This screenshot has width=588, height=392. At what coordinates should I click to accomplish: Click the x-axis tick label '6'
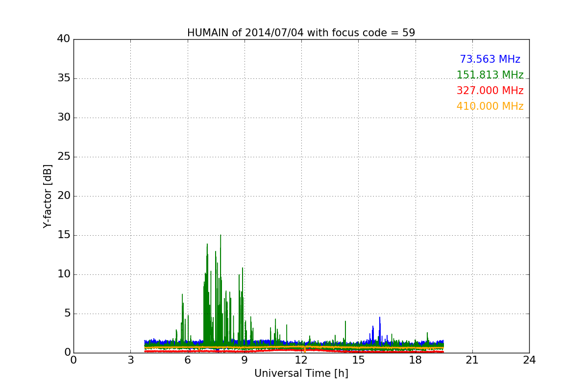tap(187, 360)
